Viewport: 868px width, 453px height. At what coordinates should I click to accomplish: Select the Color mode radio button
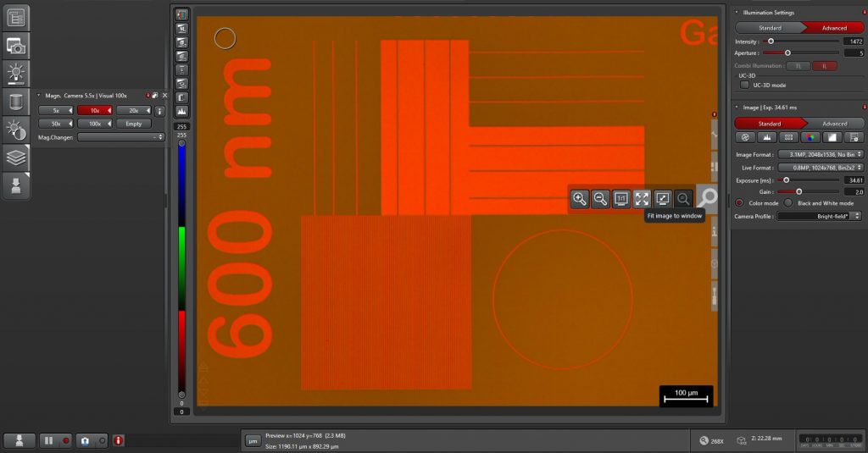pos(739,203)
